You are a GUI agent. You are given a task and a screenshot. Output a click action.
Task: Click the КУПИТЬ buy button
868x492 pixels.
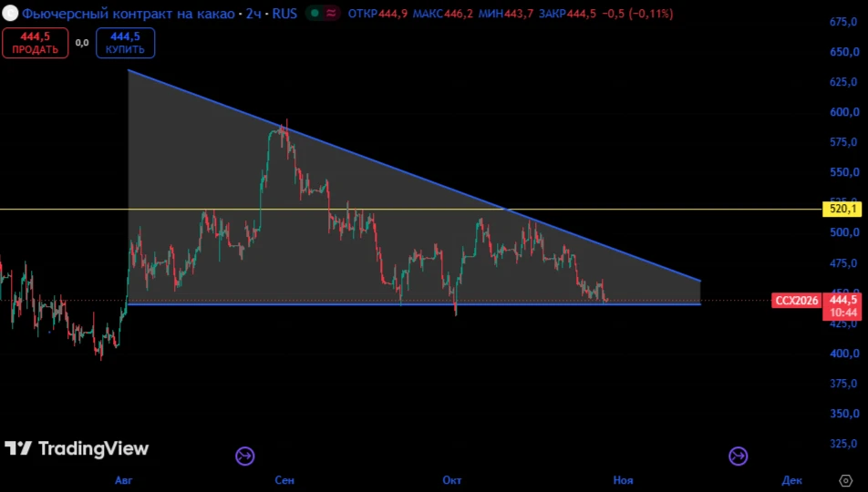(125, 43)
